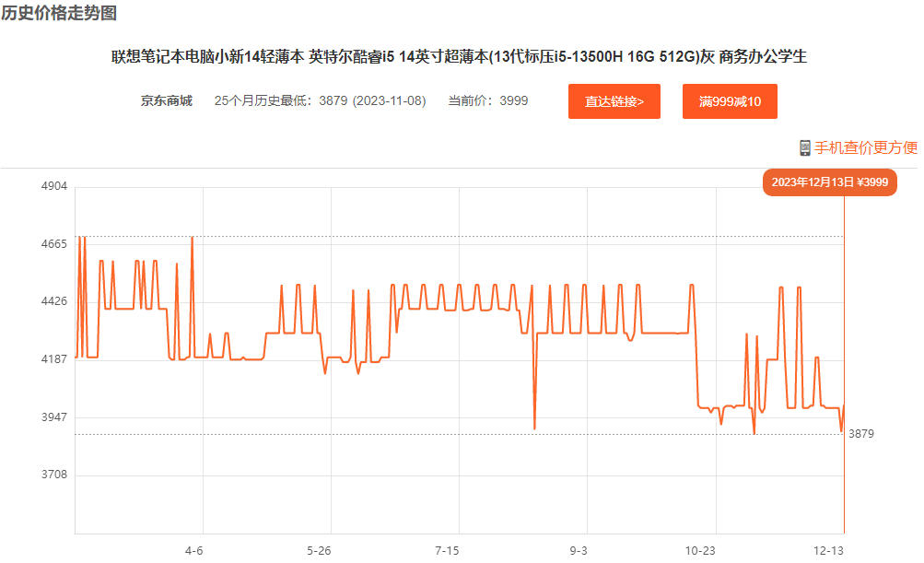Click the 9-3 date axis label
Image resolution: width=924 pixels, height=563 pixels.
(x=579, y=551)
